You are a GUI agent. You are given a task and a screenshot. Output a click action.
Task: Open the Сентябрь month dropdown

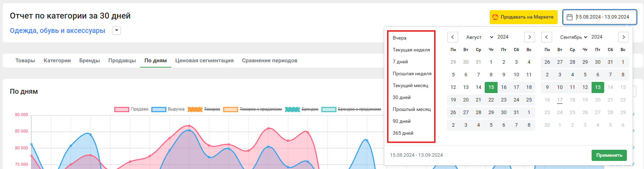(x=573, y=37)
